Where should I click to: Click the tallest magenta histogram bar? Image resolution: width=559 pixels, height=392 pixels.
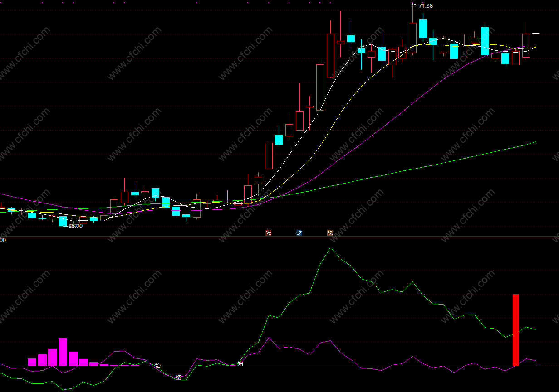(x=63, y=352)
